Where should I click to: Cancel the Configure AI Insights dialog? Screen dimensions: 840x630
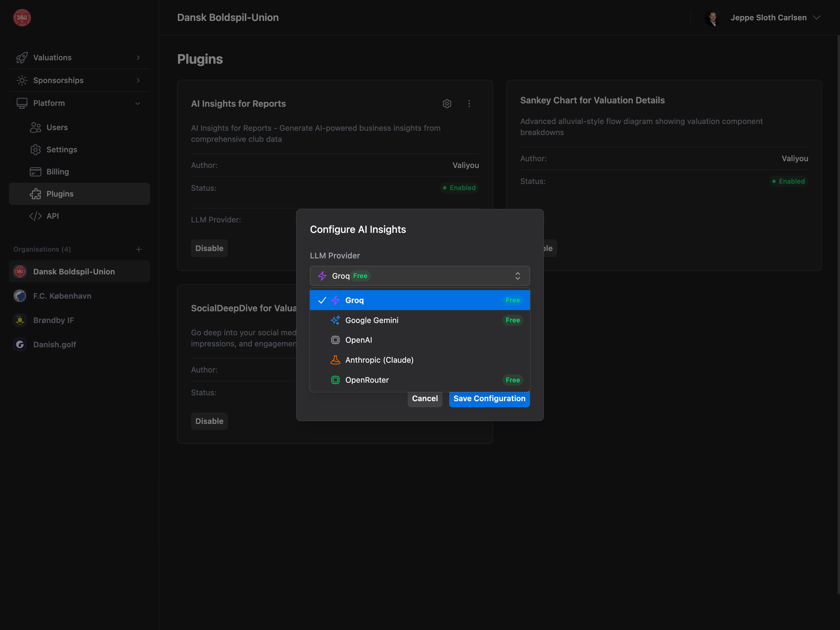tap(425, 399)
